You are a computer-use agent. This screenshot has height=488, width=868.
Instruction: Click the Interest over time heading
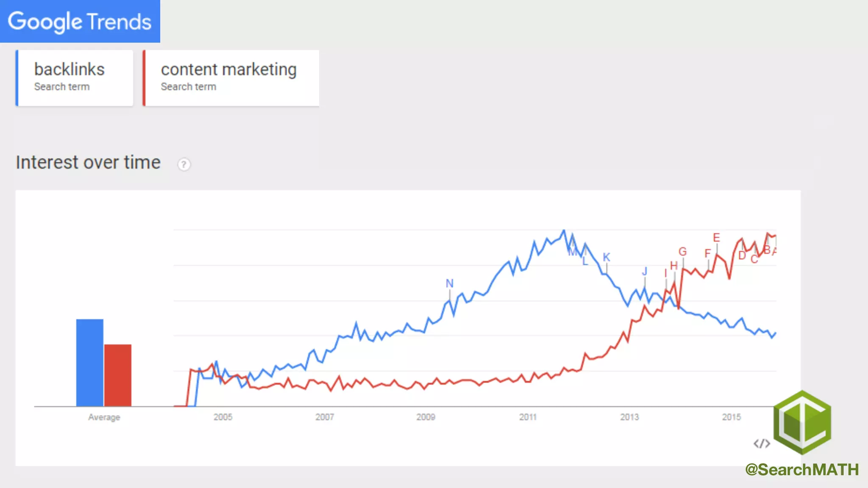[88, 163]
